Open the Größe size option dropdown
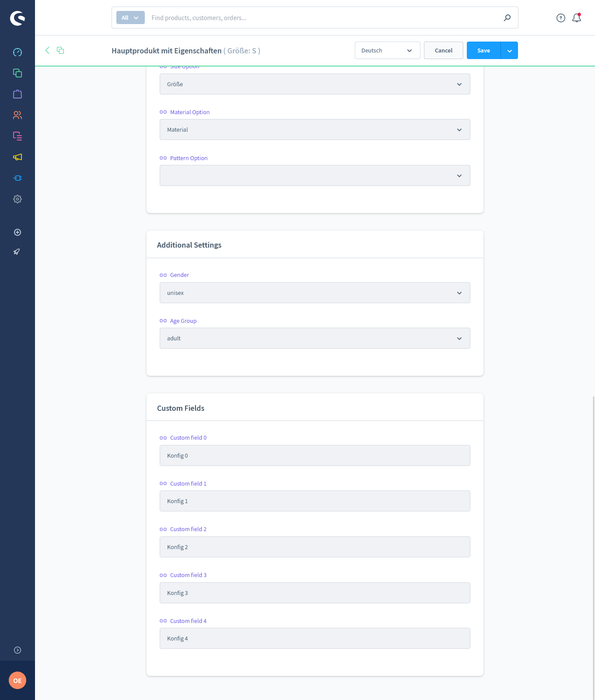 (315, 84)
